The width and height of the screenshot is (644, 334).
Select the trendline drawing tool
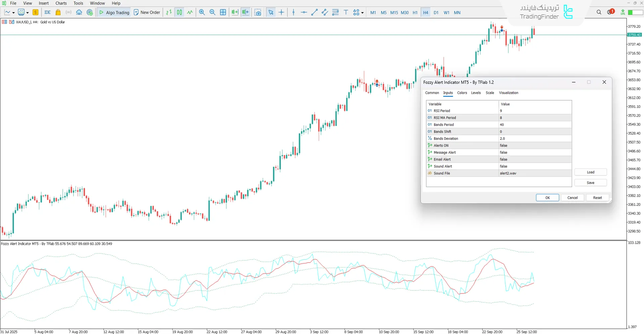coord(314,12)
